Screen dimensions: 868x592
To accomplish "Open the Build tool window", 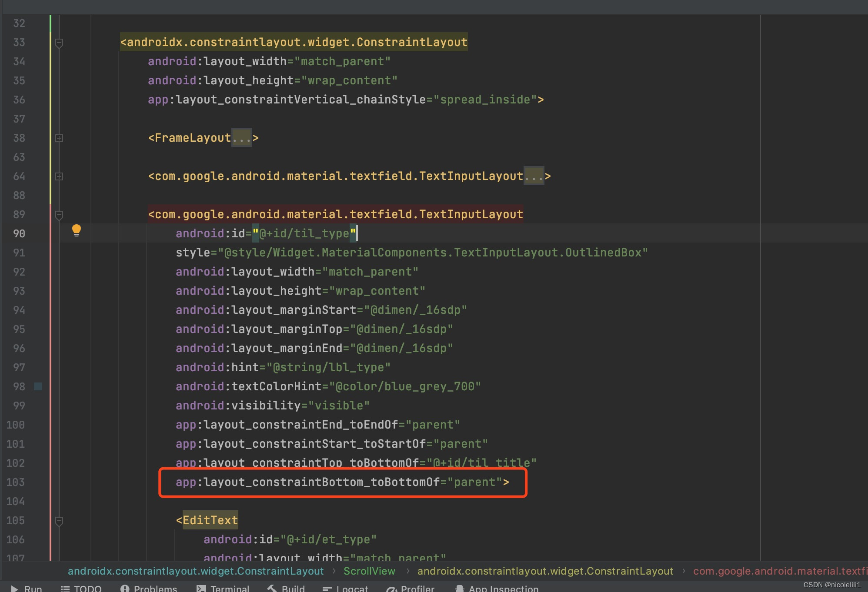I will point(286,588).
